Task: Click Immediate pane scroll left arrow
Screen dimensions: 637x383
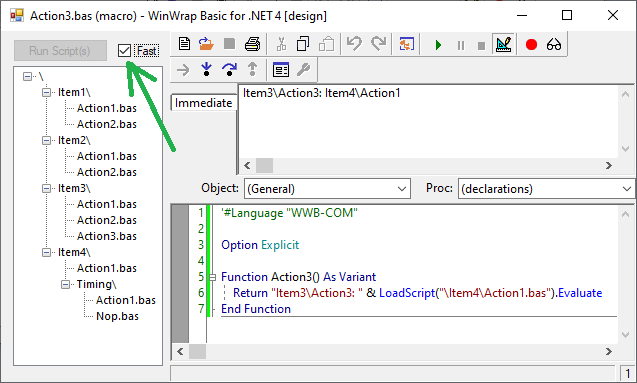Action: 247,165
